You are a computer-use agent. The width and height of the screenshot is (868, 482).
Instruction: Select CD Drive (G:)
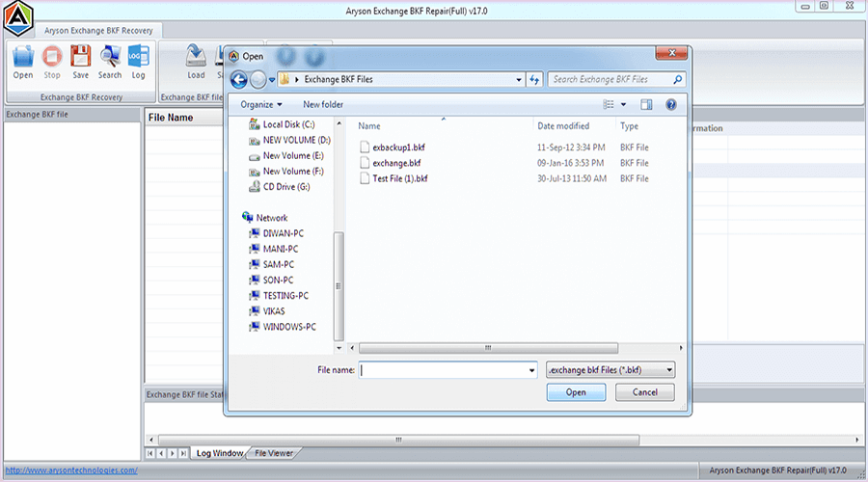pyautogui.click(x=280, y=187)
